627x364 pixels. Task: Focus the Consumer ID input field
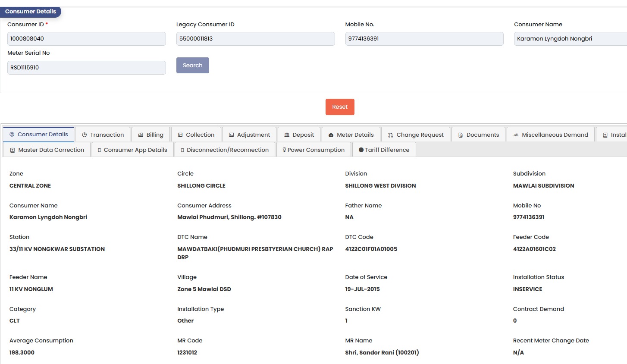coord(86,39)
